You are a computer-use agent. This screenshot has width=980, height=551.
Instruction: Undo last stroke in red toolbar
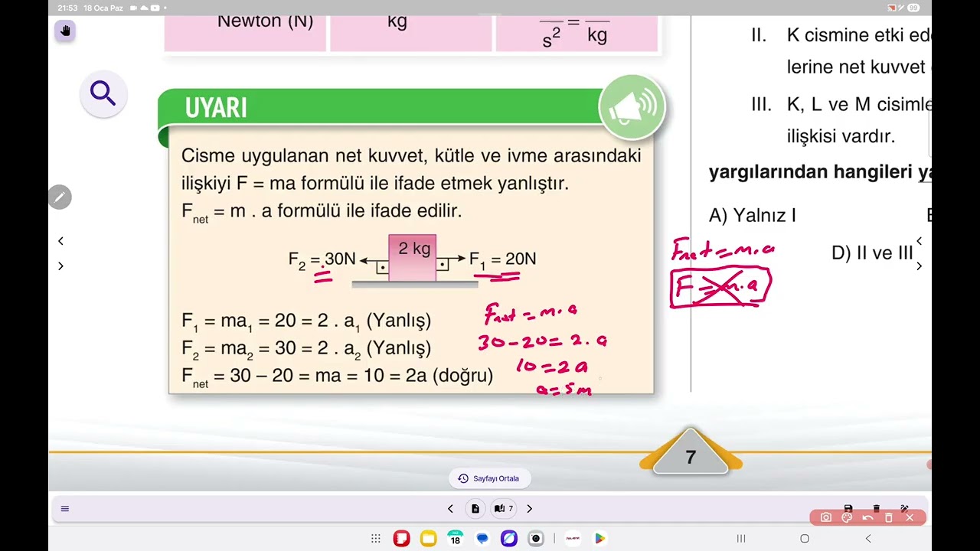tap(867, 517)
